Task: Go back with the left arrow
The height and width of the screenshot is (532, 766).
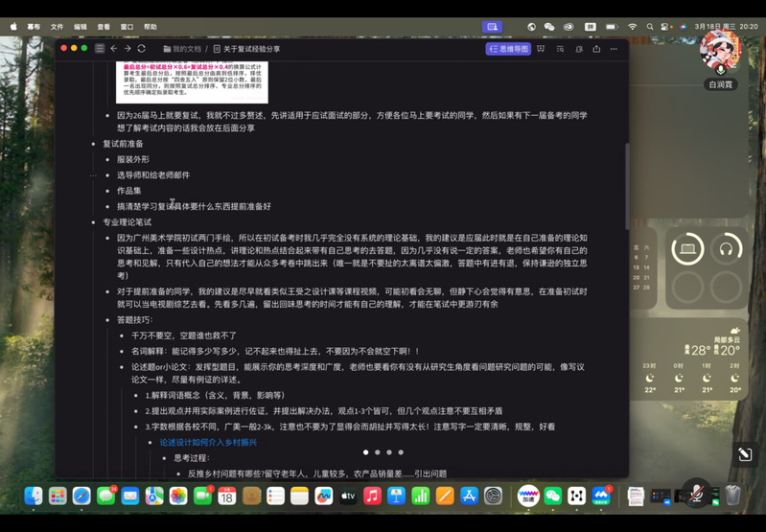Action: [x=114, y=48]
